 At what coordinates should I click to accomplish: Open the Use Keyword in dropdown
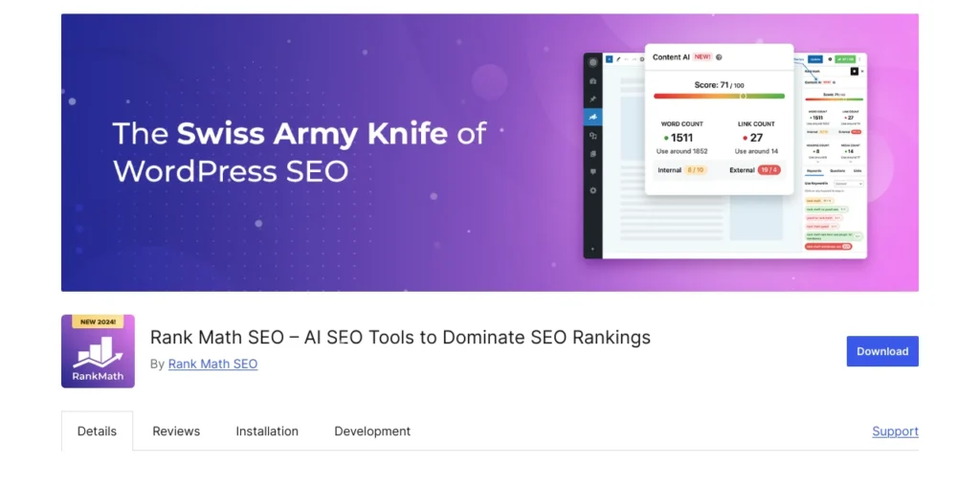(x=848, y=184)
